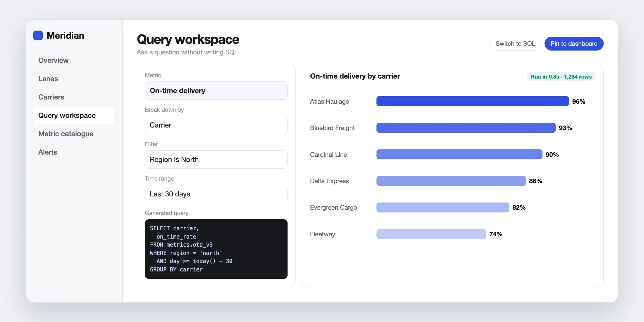
Task: Click the '74%' value
Action: (496, 234)
